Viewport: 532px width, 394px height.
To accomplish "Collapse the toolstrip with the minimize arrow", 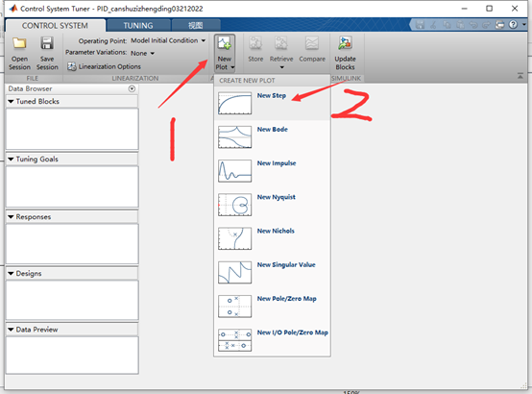I will (520, 76).
